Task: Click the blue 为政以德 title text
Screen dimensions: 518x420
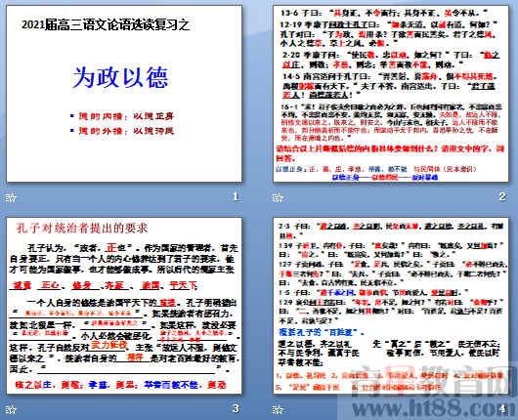Action: pos(120,77)
